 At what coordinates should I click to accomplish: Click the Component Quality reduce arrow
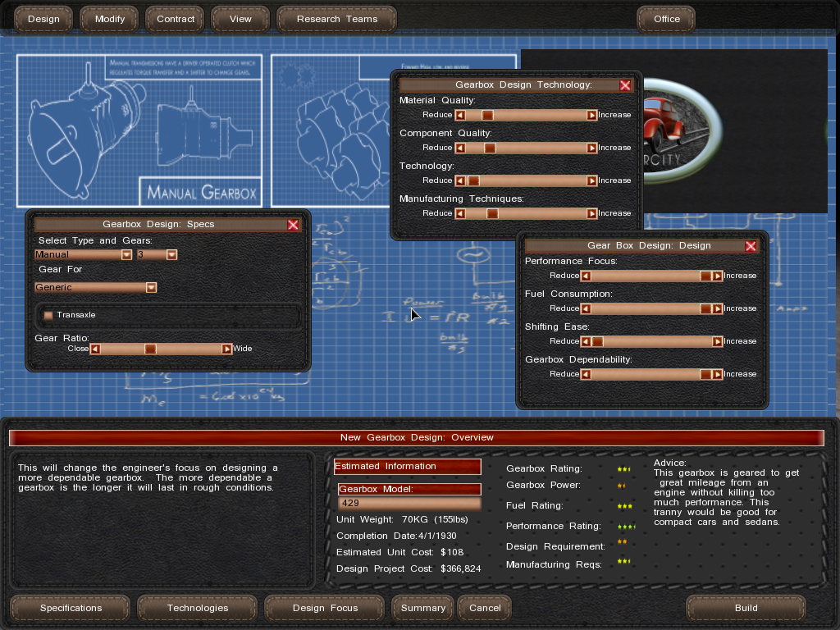tap(460, 148)
